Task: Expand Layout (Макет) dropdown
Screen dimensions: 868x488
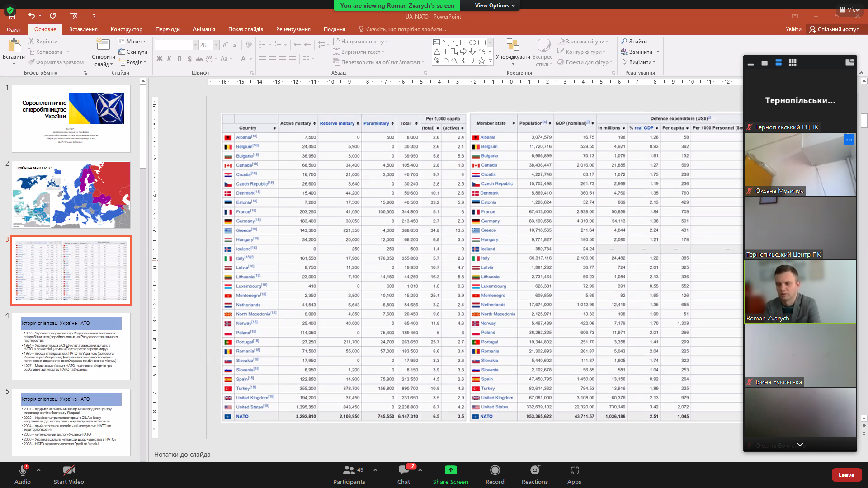Action: (132, 41)
